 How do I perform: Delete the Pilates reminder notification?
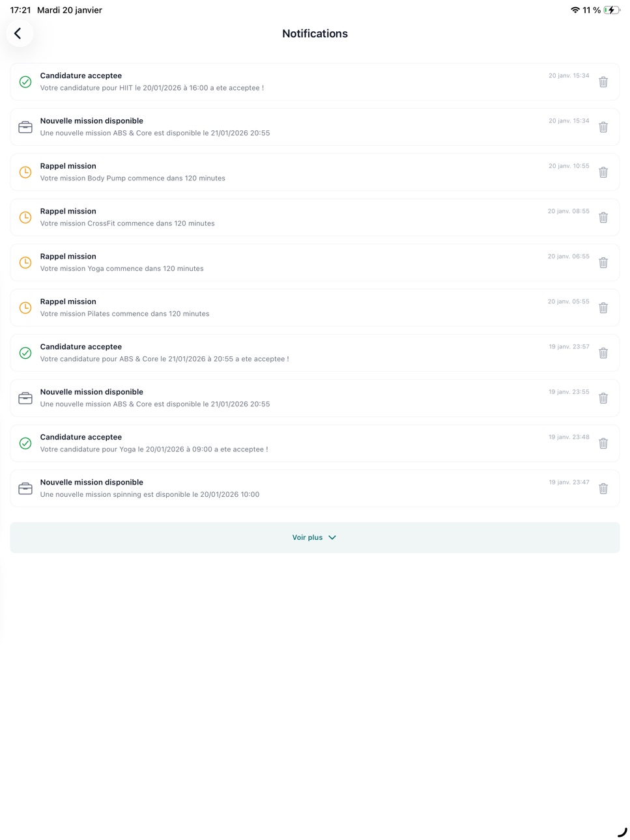coord(603,308)
